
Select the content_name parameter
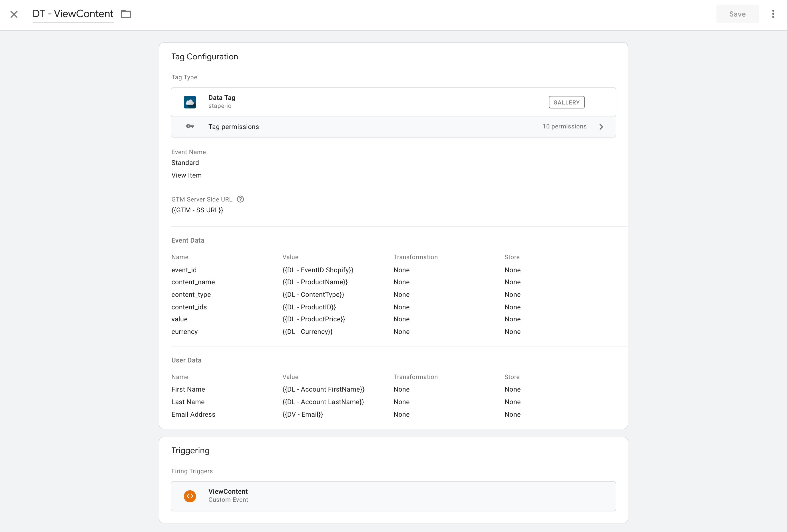click(193, 282)
